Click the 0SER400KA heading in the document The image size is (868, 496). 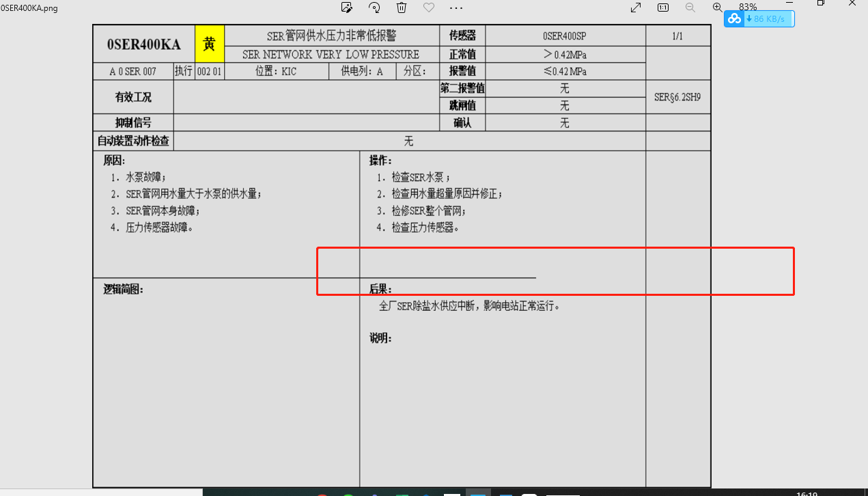click(x=144, y=44)
